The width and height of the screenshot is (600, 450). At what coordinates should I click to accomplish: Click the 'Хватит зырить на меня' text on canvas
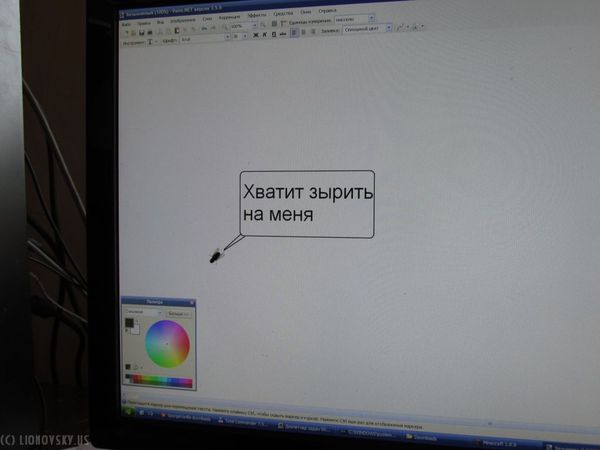(308, 203)
